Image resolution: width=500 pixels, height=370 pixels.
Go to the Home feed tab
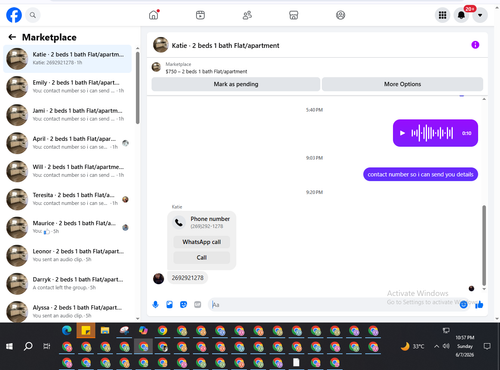pyautogui.click(x=154, y=15)
